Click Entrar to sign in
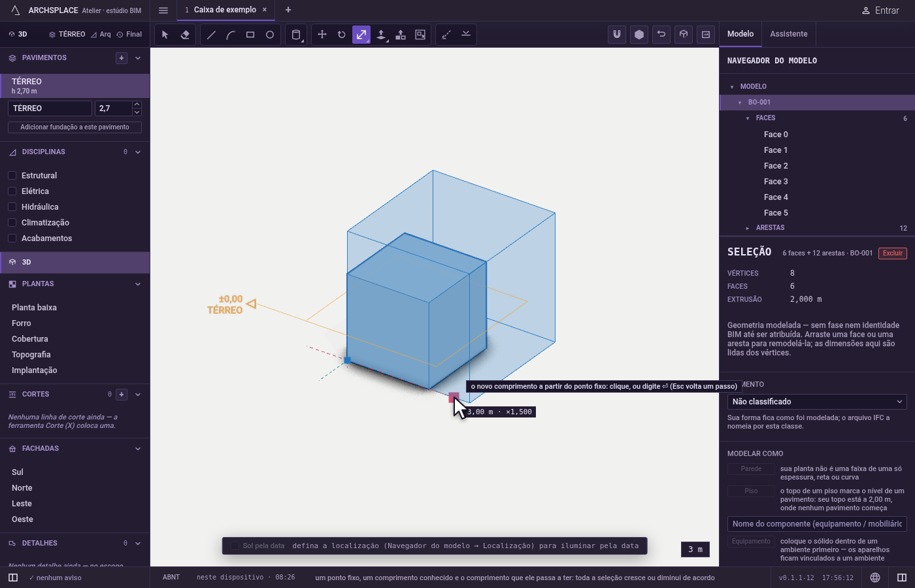Image resolution: width=915 pixels, height=588 pixels. point(880,10)
